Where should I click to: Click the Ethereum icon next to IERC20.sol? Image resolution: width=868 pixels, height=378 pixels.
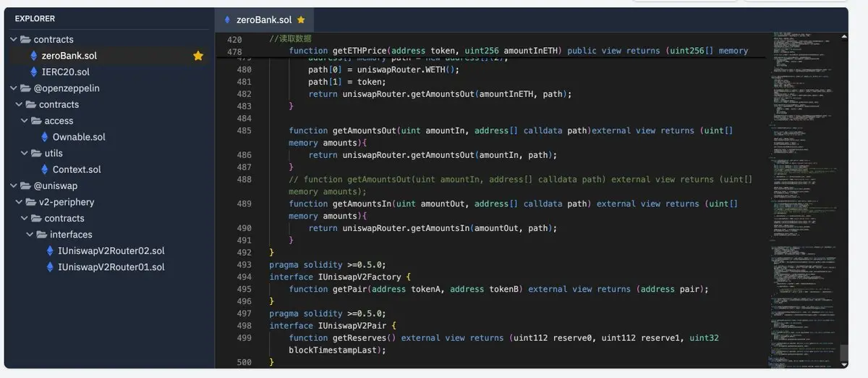point(33,72)
